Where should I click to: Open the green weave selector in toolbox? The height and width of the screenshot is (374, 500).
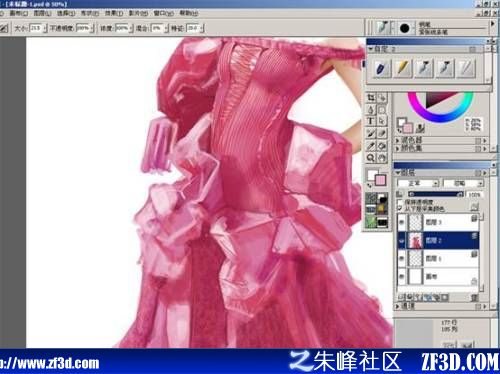click(371, 222)
